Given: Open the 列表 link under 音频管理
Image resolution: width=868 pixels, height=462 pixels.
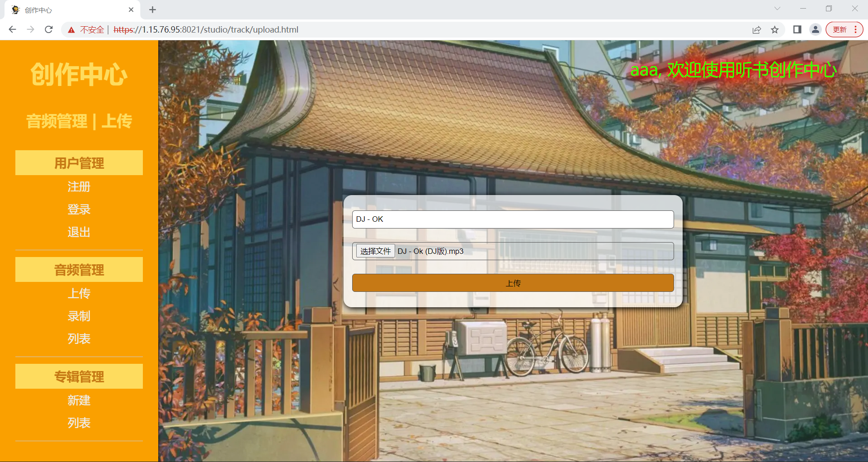Looking at the screenshot, I should tap(79, 338).
